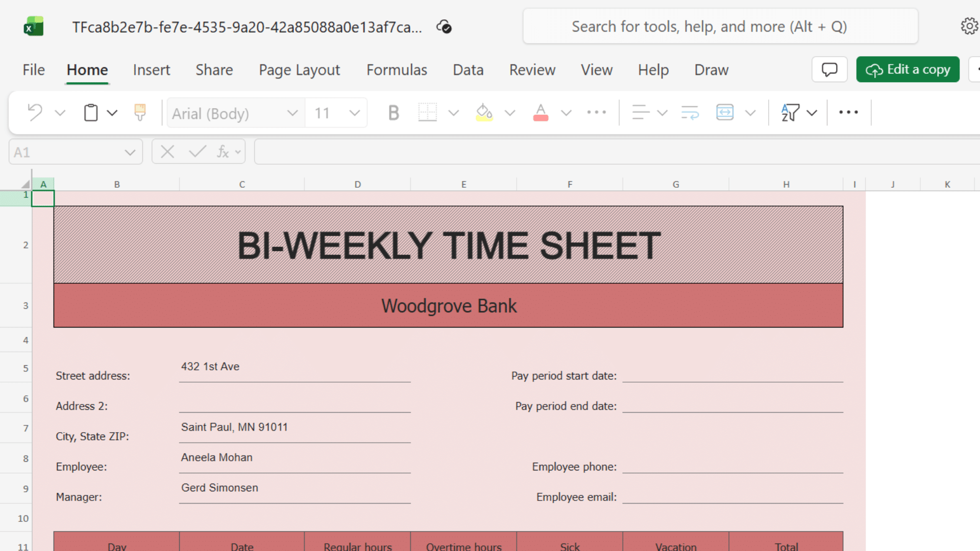
Task: Confirm entry with checkmark icon
Action: [197, 152]
